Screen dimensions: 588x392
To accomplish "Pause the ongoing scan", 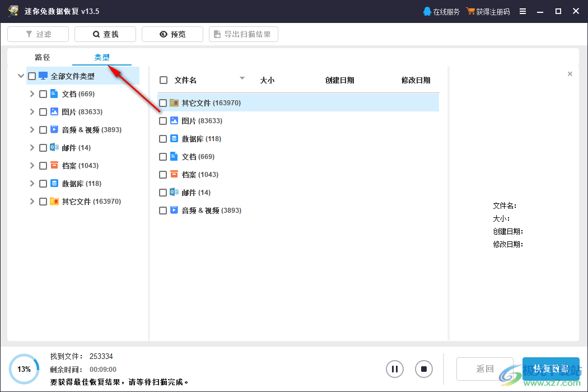I will coord(394,369).
